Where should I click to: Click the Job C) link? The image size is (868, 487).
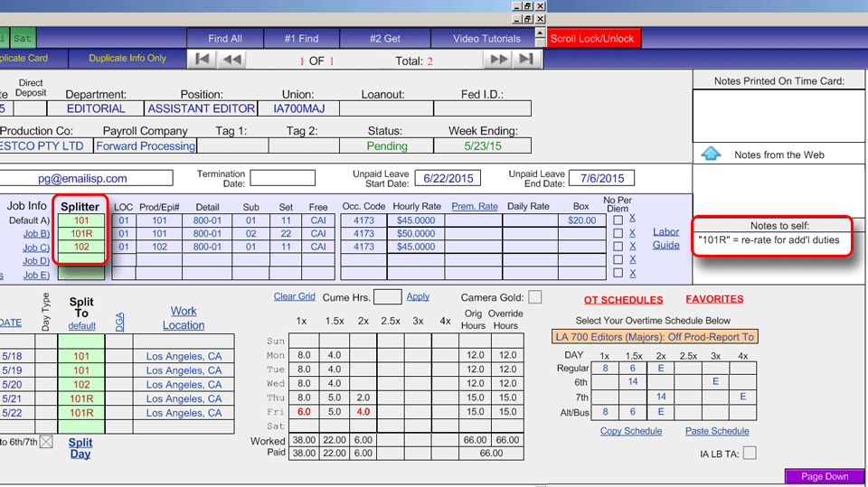click(36, 248)
